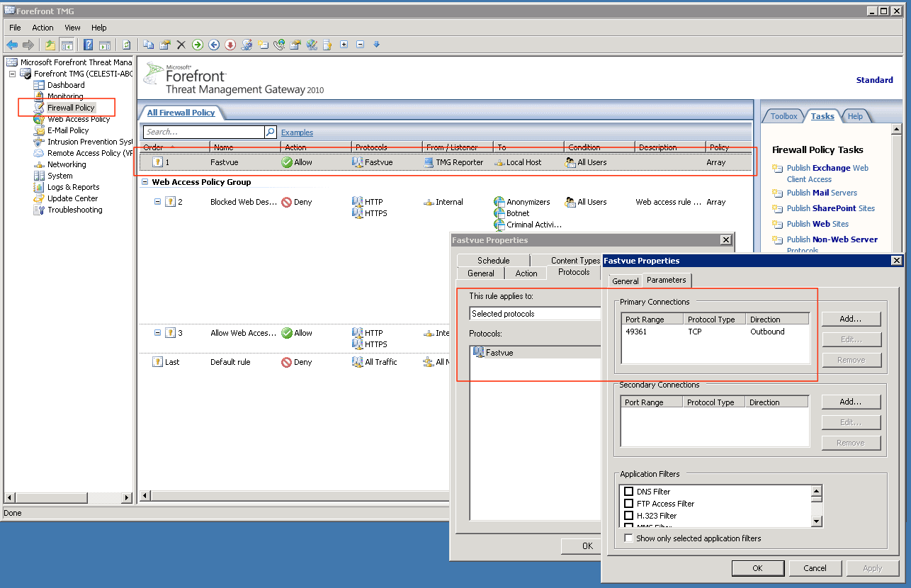Select Troubleshooting in the console tree
The image size is (911, 588).
tap(74, 210)
